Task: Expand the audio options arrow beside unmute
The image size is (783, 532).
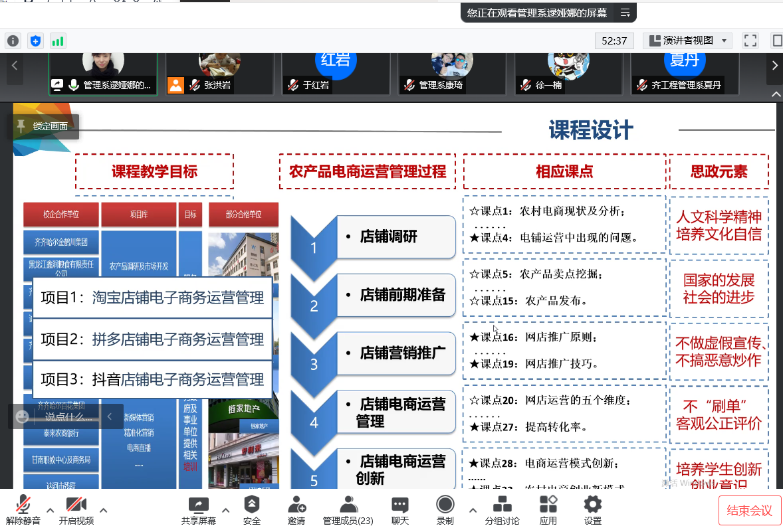Action: click(51, 510)
